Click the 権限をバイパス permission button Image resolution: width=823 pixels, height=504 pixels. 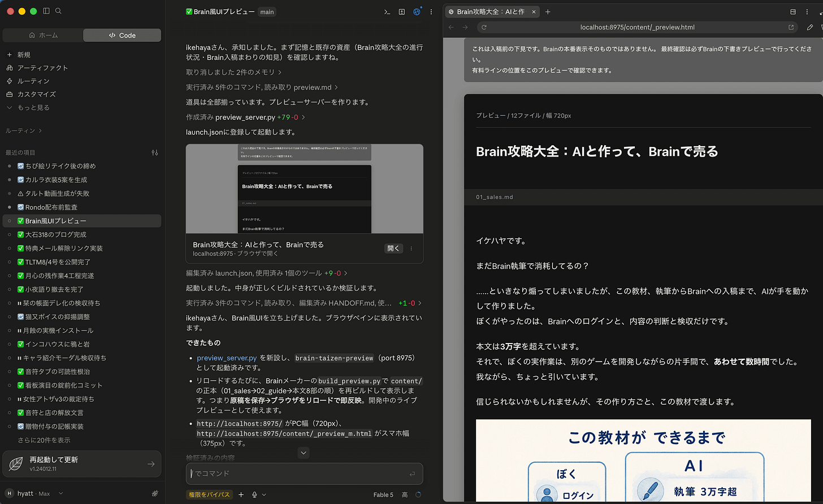coord(209,494)
